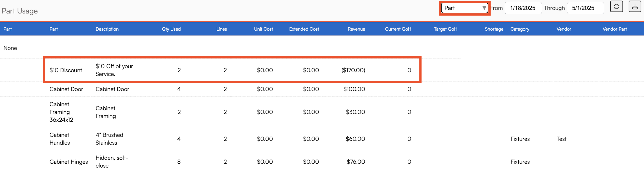Select the Cabinet Hinges part row

69,162
